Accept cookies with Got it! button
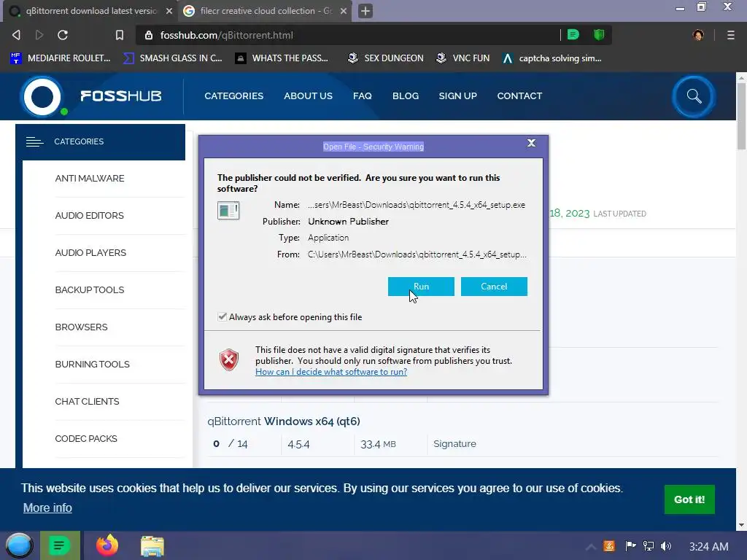Image resolution: width=747 pixels, height=560 pixels. tap(689, 499)
